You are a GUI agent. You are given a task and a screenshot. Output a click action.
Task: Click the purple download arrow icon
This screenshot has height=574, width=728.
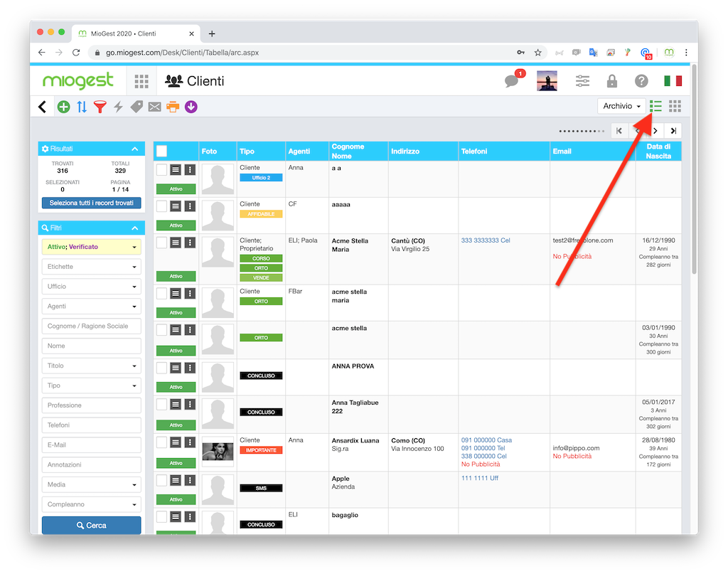click(191, 107)
